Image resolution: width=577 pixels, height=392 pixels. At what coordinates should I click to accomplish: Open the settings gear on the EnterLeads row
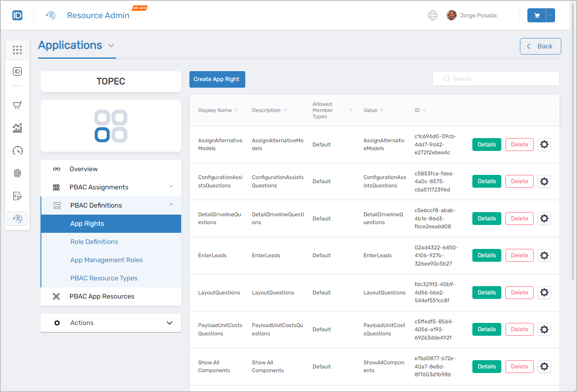[544, 255]
